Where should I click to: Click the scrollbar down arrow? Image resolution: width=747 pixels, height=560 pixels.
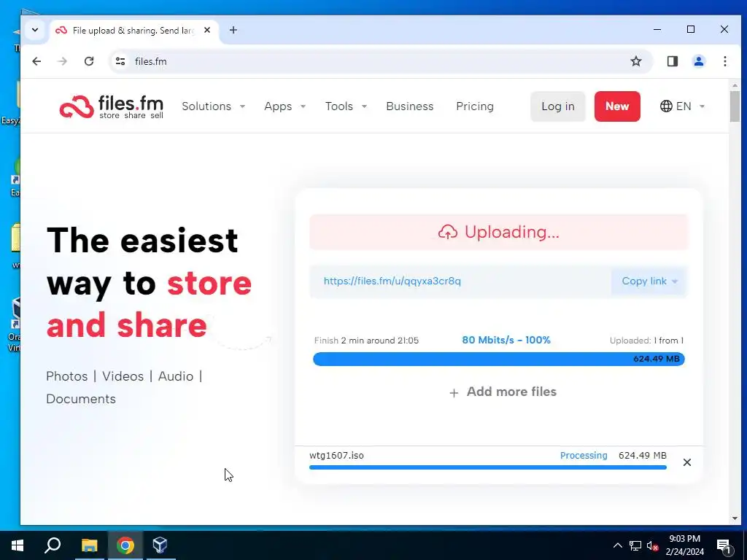(x=734, y=518)
